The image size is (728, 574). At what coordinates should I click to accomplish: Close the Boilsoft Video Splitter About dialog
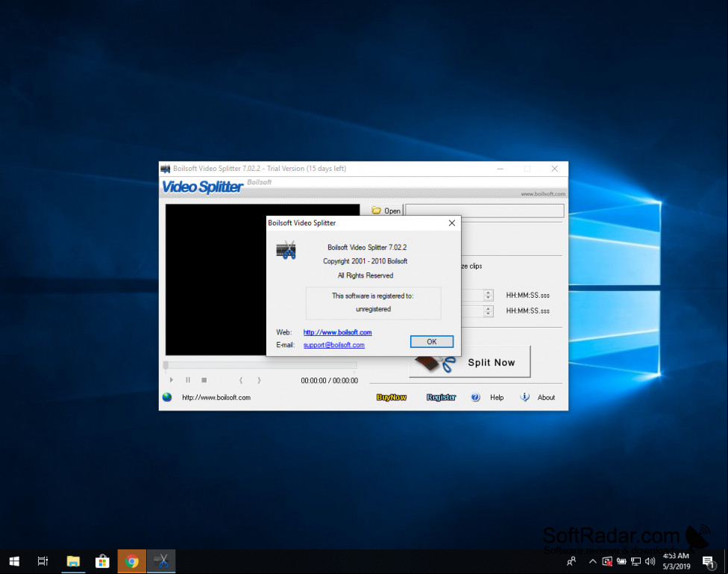pos(452,223)
